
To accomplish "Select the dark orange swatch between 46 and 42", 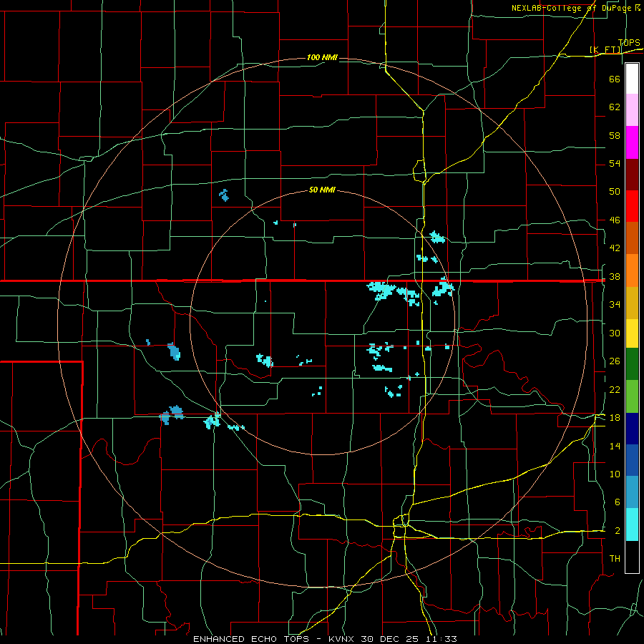I will (632, 238).
